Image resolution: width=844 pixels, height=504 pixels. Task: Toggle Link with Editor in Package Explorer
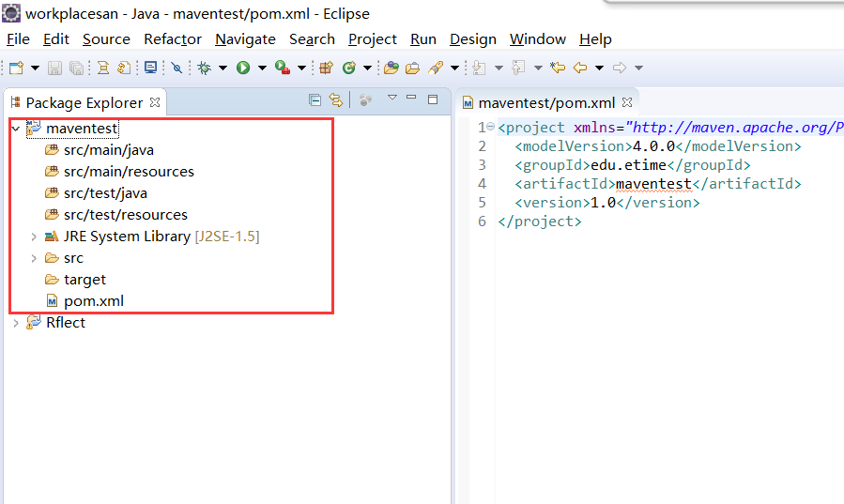click(x=336, y=100)
